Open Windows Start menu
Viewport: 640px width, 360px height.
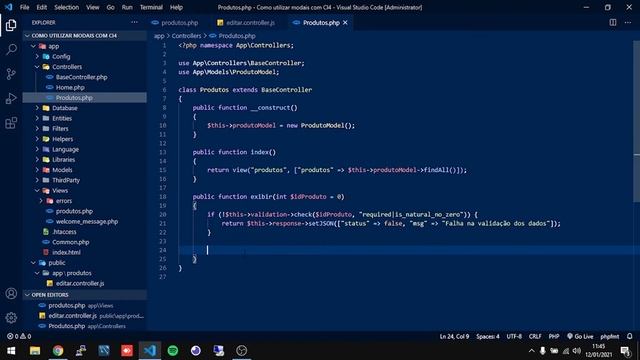click(x=11, y=351)
